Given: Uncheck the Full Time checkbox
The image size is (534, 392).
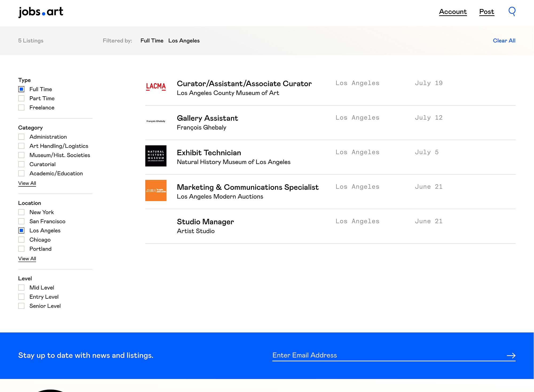Looking at the screenshot, I should coord(21,89).
